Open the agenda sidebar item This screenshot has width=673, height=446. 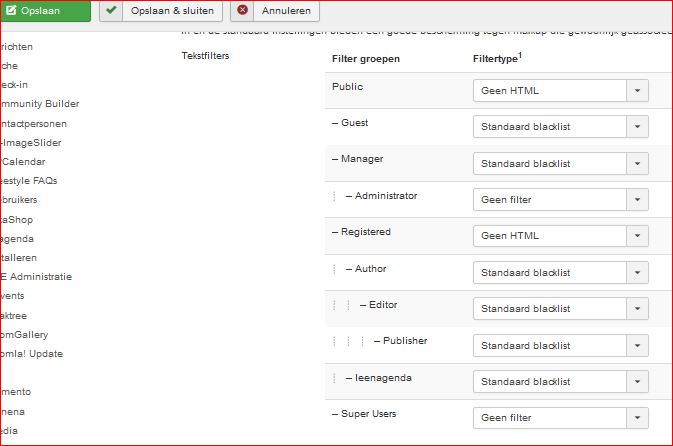click(17, 239)
